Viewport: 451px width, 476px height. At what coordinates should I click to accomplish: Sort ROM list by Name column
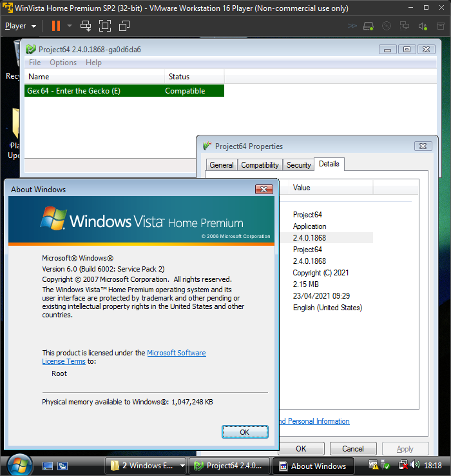coord(95,77)
